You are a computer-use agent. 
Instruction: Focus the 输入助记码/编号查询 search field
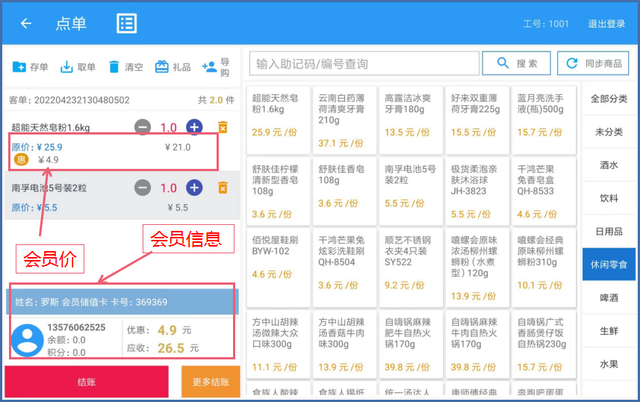click(364, 64)
